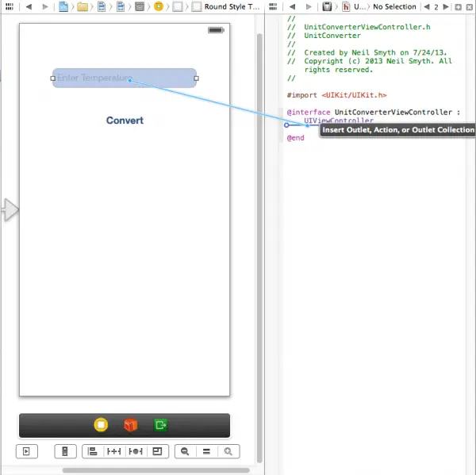This screenshot has height=475, width=476.
Task: Go back in the left editor history
Action: 29,6
